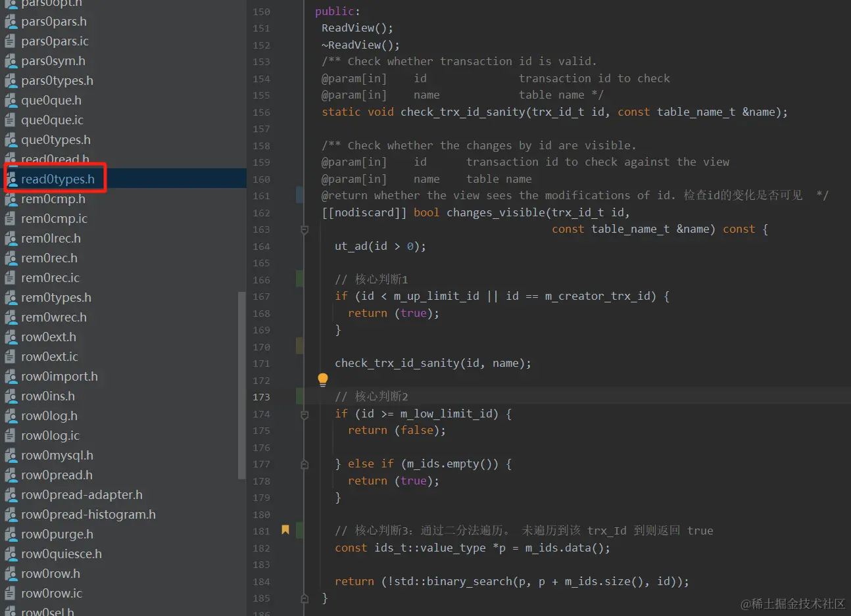
Task: Select row0import.h file
Action: point(59,377)
